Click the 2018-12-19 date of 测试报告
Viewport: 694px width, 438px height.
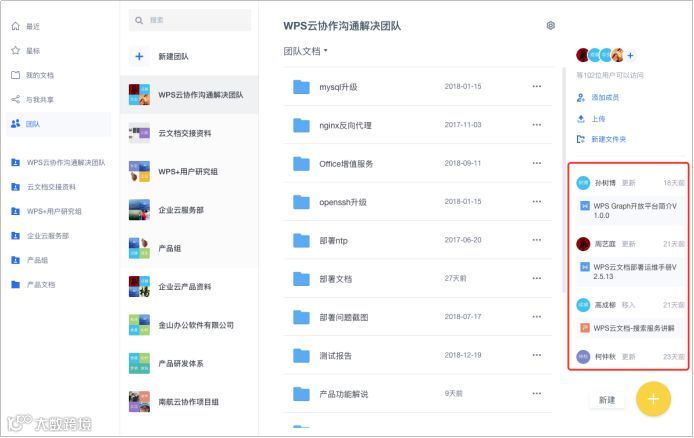tap(463, 355)
